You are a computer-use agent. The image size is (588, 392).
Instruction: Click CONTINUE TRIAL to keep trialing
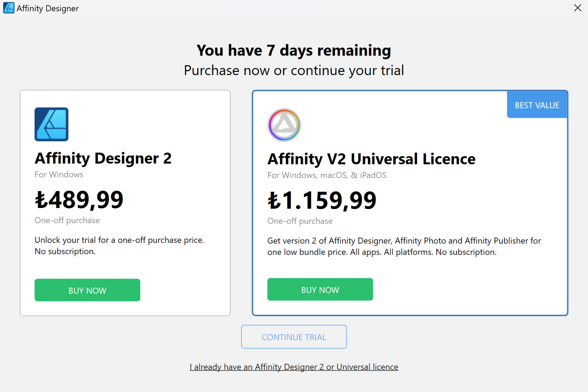tap(294, 337)
